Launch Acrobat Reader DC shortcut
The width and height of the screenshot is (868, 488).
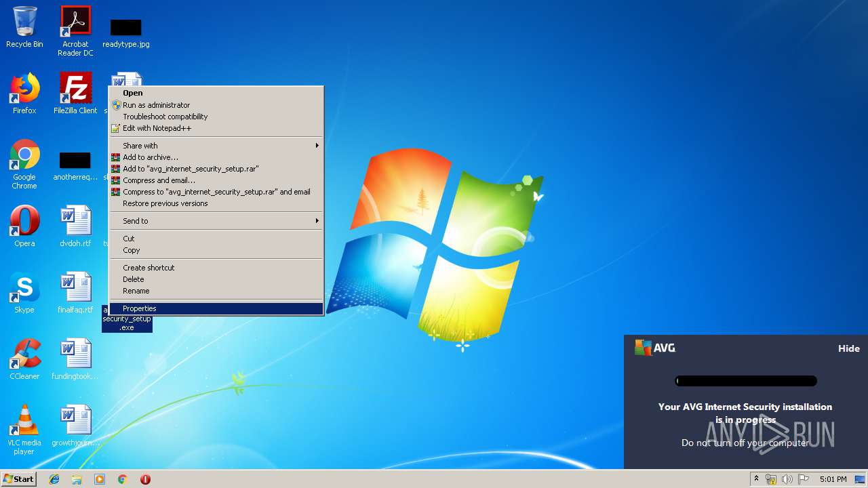pos(75,30)
